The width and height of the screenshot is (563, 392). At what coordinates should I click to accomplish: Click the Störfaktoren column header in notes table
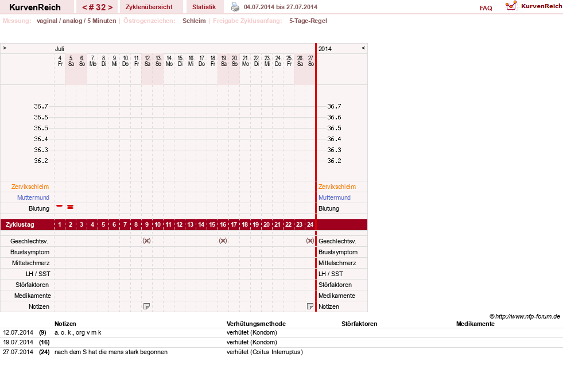click(x=359, y=324)
